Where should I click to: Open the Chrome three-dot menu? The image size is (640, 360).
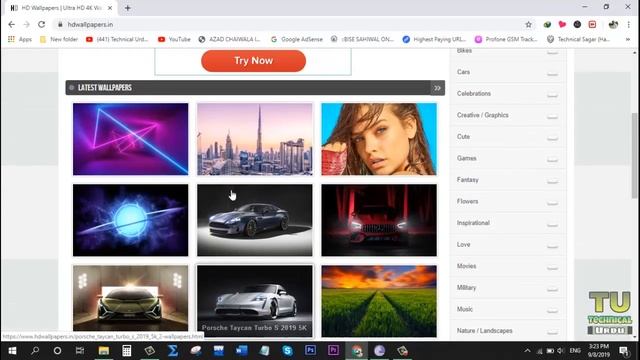coord(628,24)
